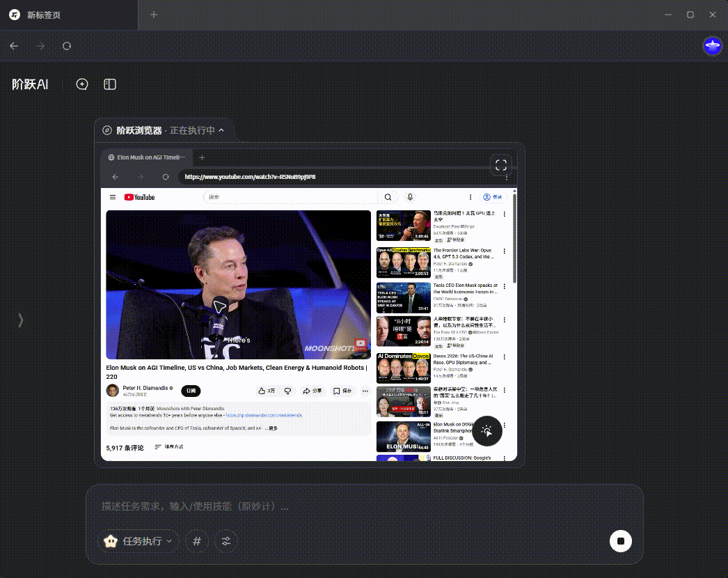Reload the page with the main refresh icon
Viewport: 728px width, 578px height.
point(67,46)
